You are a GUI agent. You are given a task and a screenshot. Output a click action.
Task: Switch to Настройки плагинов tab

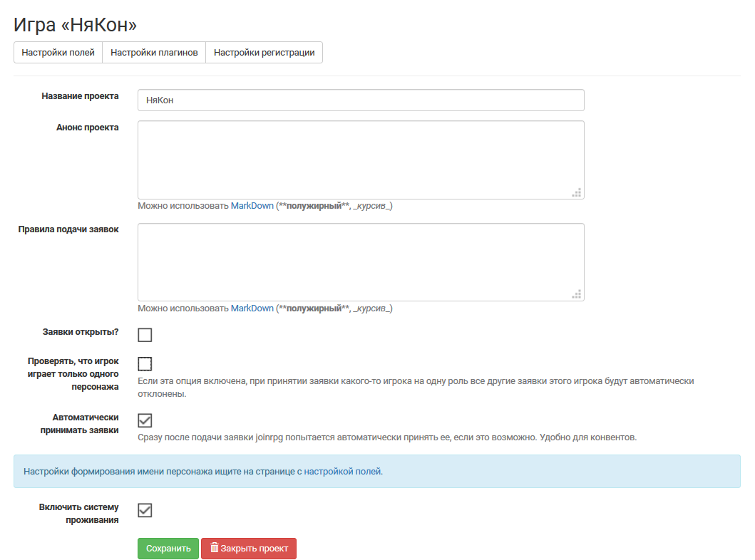click(x=154, y=53)
